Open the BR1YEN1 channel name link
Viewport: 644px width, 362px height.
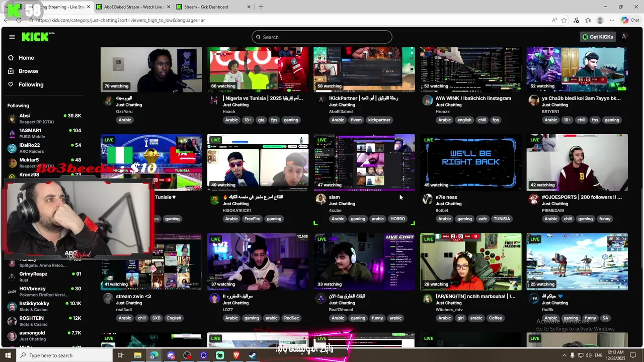coord(550,112)
